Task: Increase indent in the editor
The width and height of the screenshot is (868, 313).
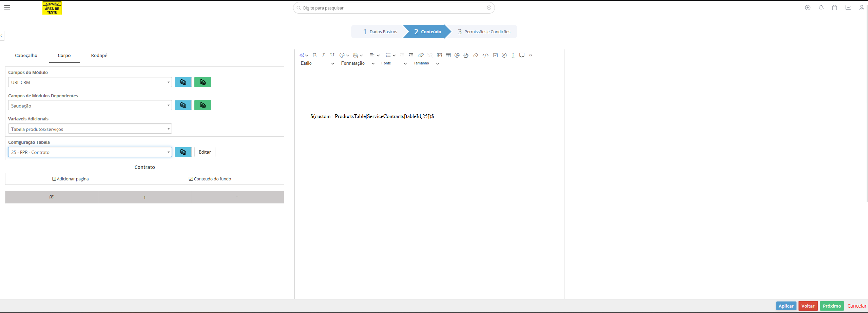Action: [411, 55]
